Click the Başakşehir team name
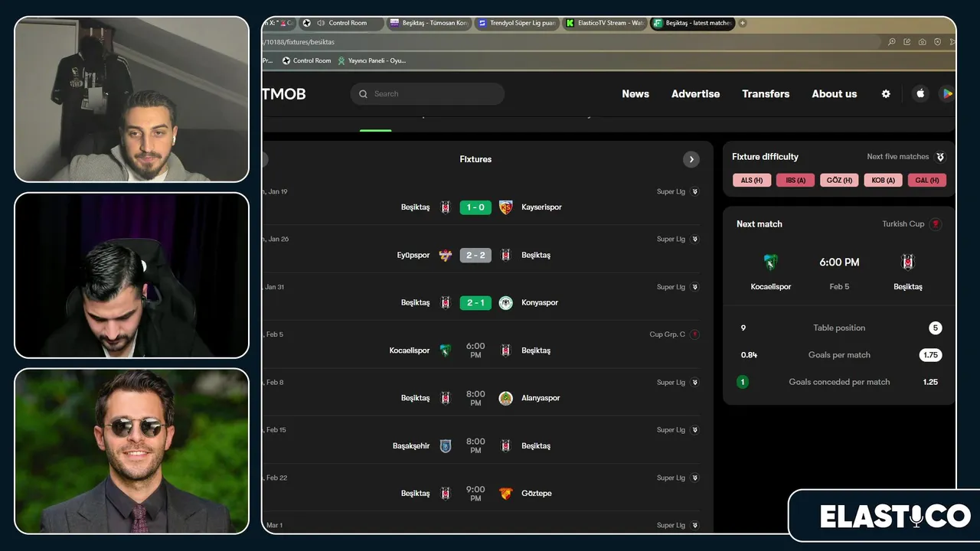 coord(411,445)
